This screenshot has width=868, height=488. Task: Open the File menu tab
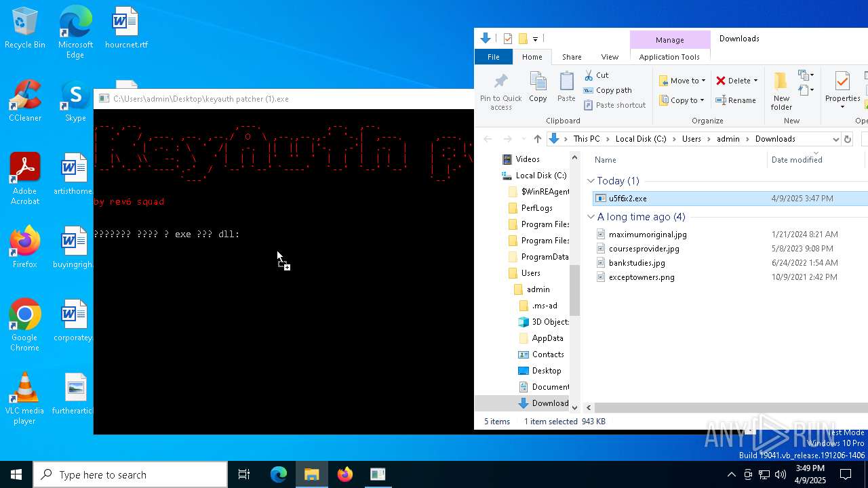(494, 57)
